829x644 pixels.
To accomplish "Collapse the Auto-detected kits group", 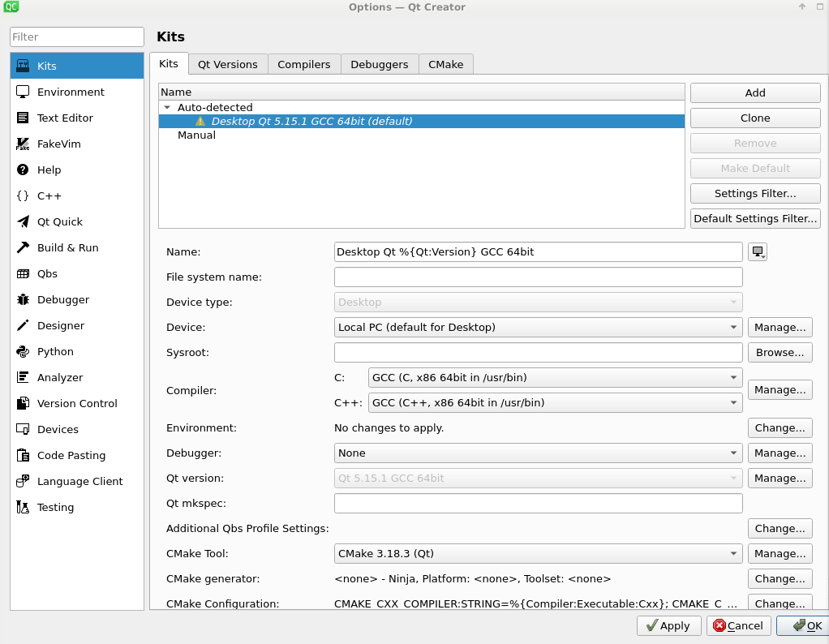I will [x=167, y=107].
